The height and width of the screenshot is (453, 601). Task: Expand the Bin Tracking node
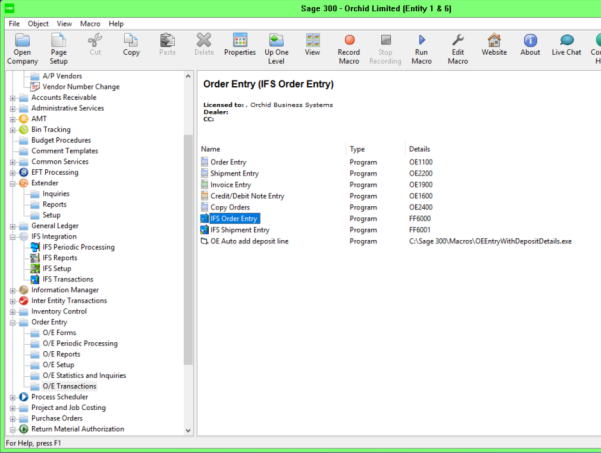[13, 130]
